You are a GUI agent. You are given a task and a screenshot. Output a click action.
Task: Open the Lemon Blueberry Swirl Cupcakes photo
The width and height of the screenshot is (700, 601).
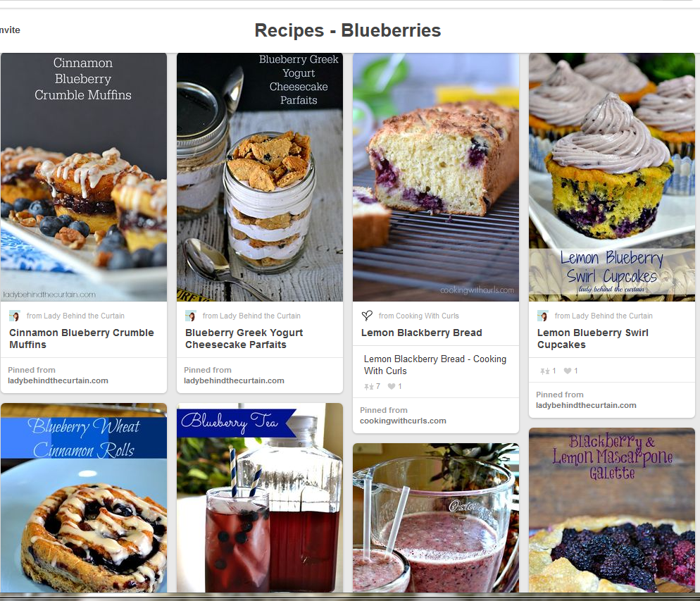pyautogui.click(x=612, y=178)
